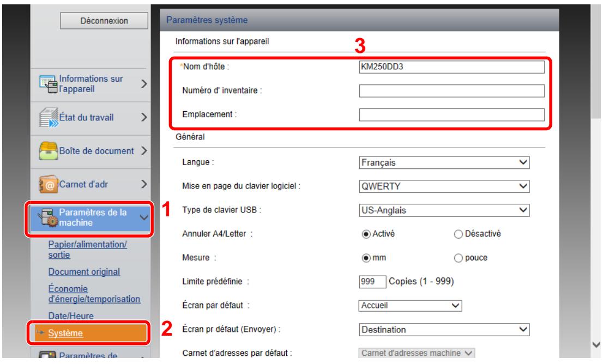Open the Écran pr défaut (Envoyer) Destination dropdown
This screenshot has width=603, height=364.
coord(444,330)
